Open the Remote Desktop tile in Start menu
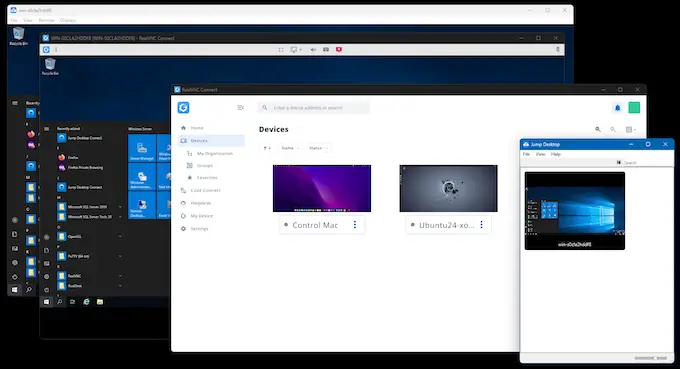This screenshot has height=369, width=680. click(x=142, y=205)
